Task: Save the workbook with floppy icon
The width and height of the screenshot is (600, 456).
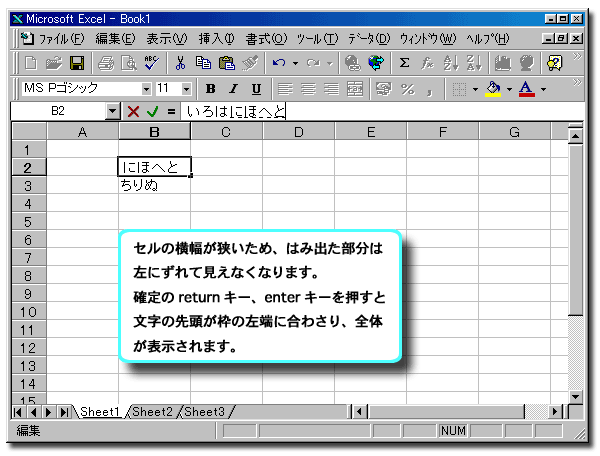Action: click(x=77, y=63)
